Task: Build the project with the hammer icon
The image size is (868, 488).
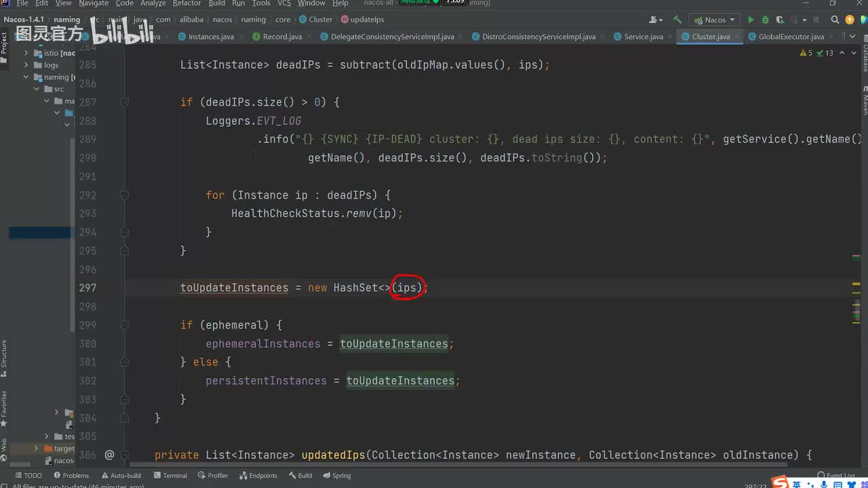Action: tap(677, 20)
